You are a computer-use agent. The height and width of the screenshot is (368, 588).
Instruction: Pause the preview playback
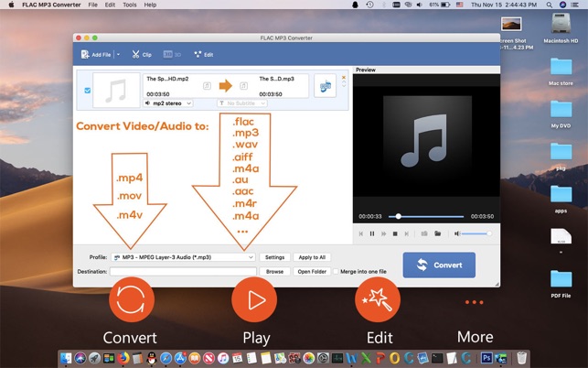(x=372, y=233)
